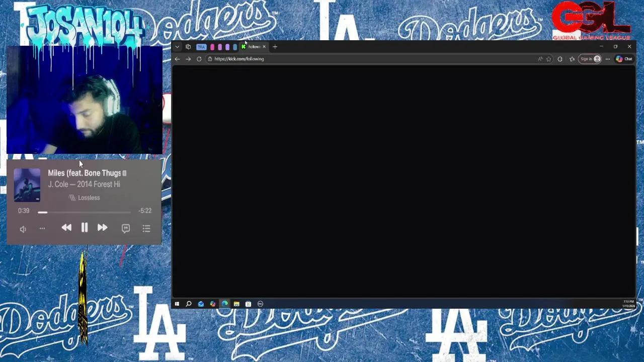This screenshot has height=362, width=644.
Task: Open taskbar Search
Action: tap(189, 304)
